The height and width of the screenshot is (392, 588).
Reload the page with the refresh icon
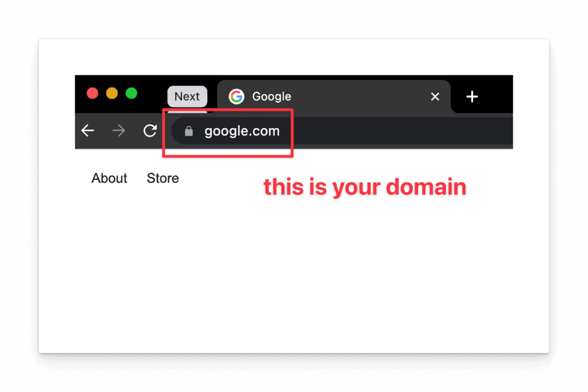click(x=150, y=130)
